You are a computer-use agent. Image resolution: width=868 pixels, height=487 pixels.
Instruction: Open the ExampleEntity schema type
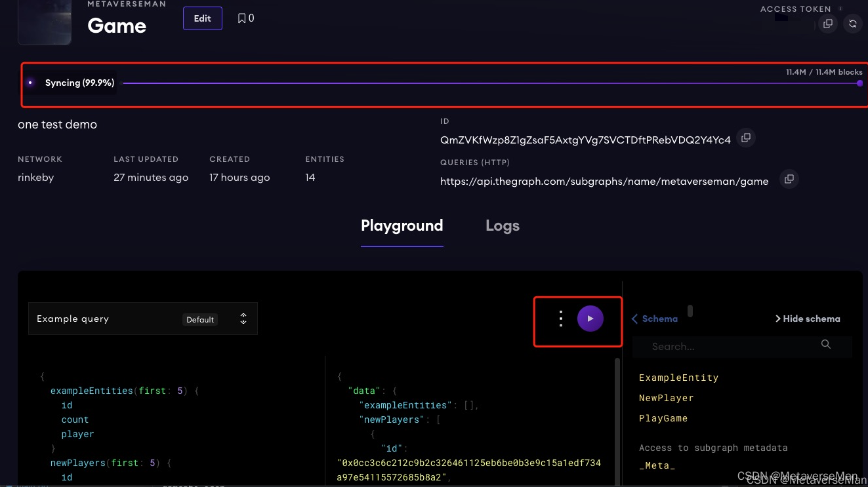tap(678, 378)
